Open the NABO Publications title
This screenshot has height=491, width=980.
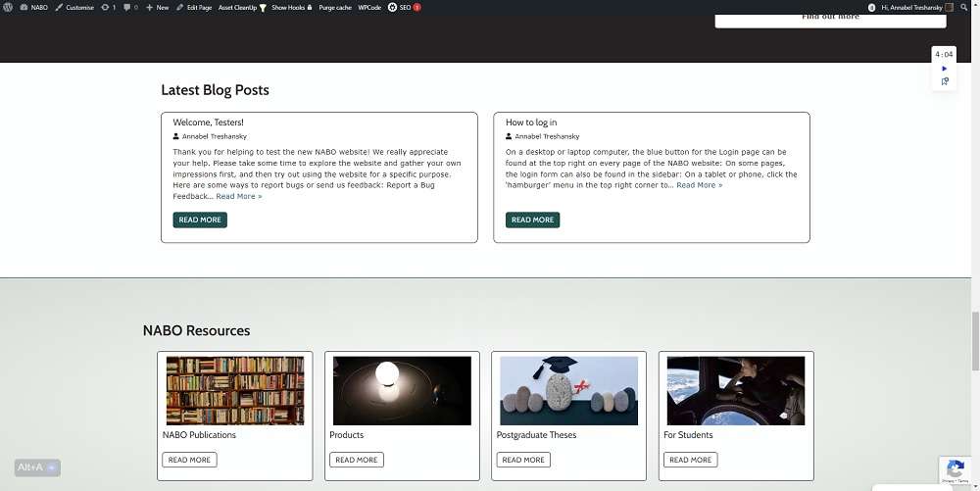(x=199, y=435)
